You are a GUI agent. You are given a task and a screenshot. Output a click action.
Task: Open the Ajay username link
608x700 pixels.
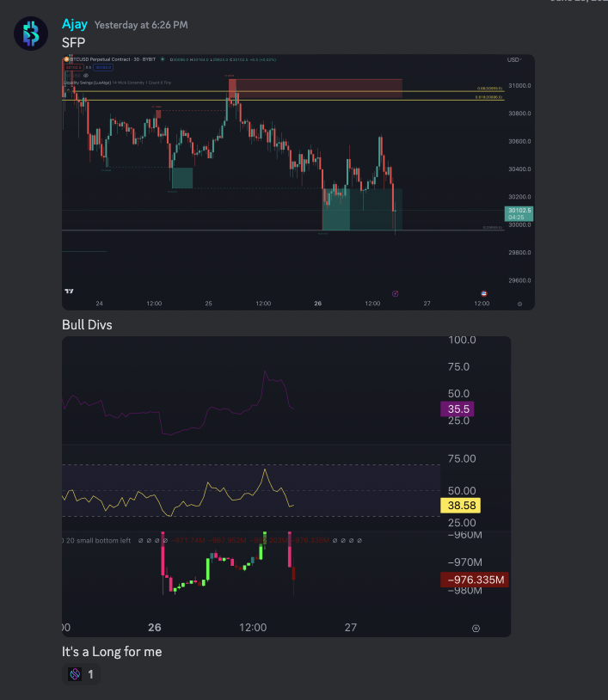click(75, 24)
